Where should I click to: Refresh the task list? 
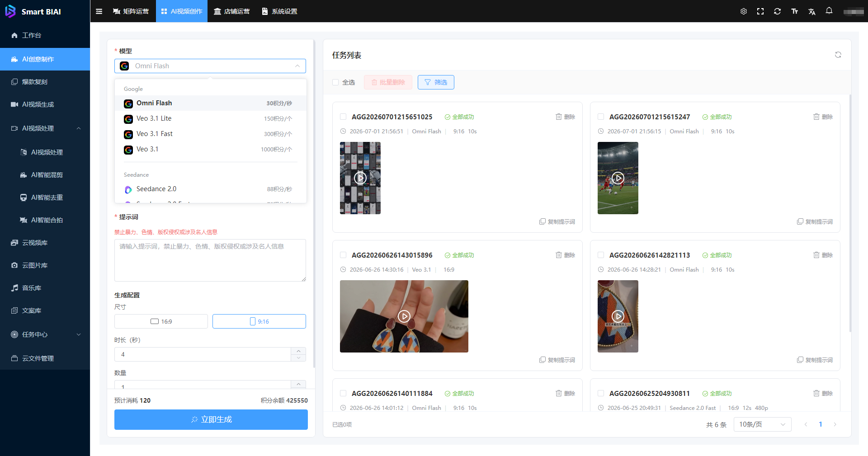pos(838,55)
